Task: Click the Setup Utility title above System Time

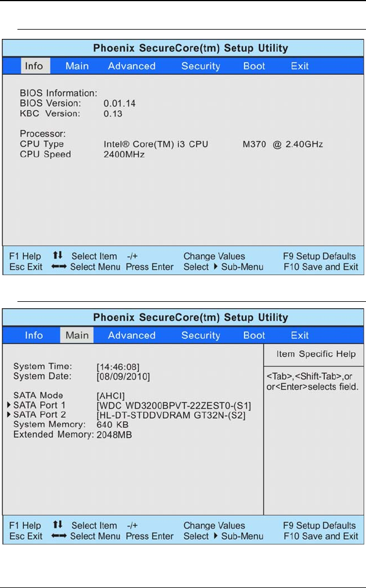Action: click(191, 318)
